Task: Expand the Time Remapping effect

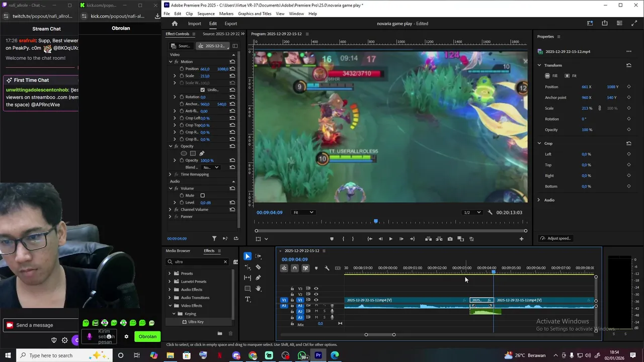Action: (x=170, y=174)
